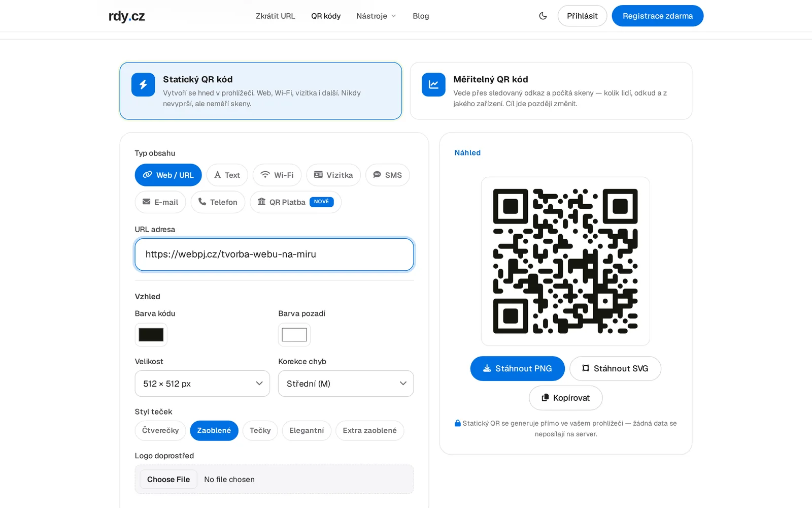Select the Měřitelný QR kód card
The width and height of the screenshot is (812, 508).
click(x=551, y=91)
